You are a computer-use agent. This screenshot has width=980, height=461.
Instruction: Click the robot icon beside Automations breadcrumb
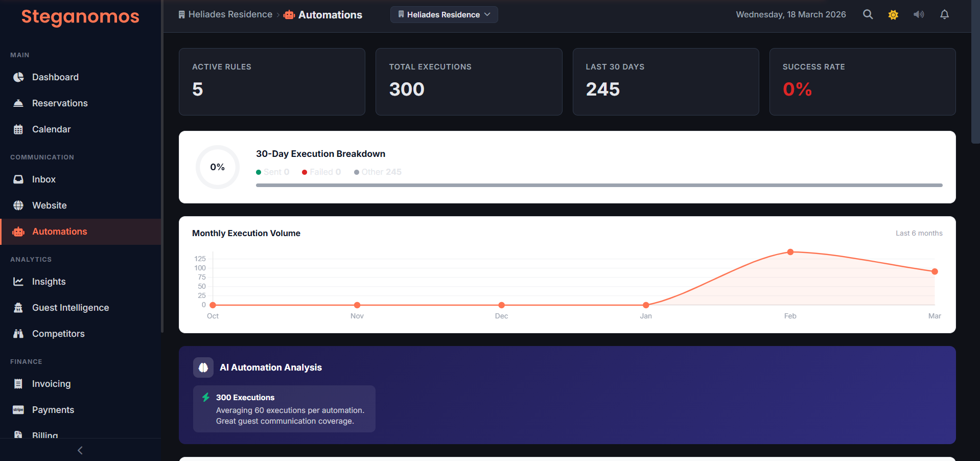pos(288,15)
